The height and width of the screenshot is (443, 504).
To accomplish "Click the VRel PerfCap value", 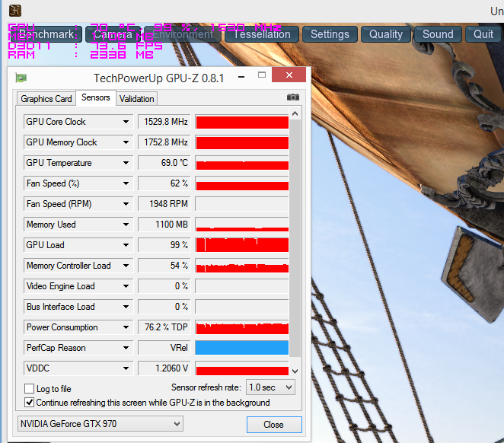I will tap(164, 348).
